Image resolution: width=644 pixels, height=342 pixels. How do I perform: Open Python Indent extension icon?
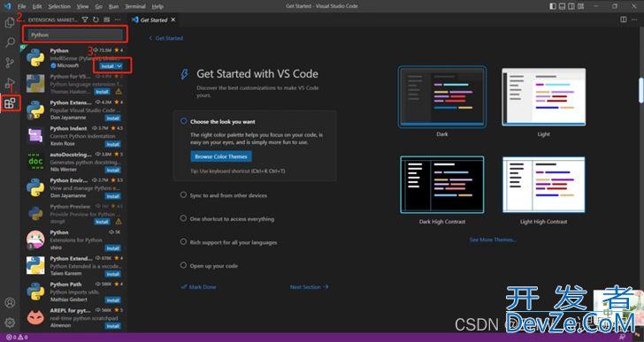(x=35, y=136)
